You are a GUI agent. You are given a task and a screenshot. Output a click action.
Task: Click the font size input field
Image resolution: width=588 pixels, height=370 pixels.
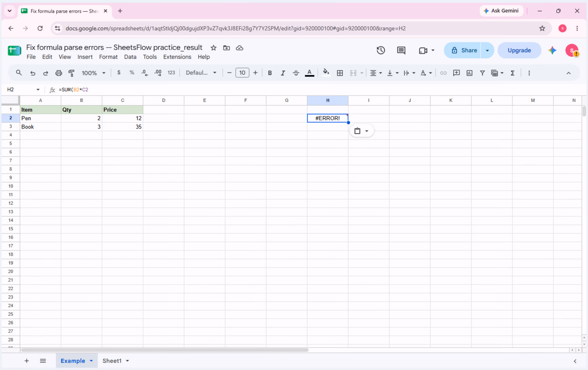click(x=242, y=73)
